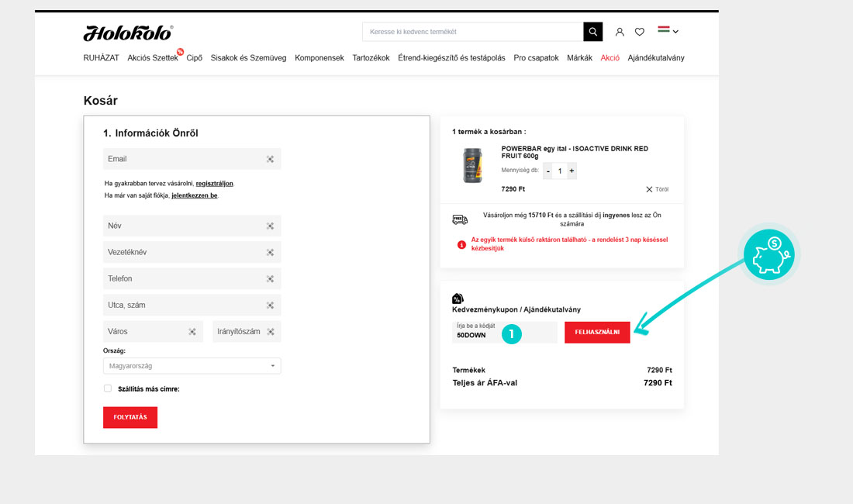The image size is (853, 504).
Task: Click the POWERBAR product thumbnail
Action: pos(472,165)
